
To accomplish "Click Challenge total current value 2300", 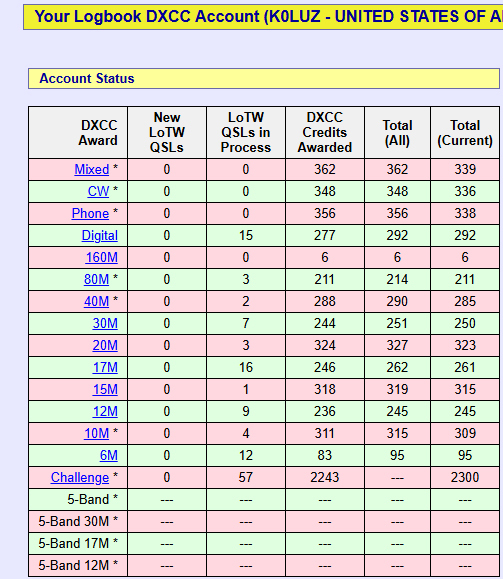I will click(465, 477).
